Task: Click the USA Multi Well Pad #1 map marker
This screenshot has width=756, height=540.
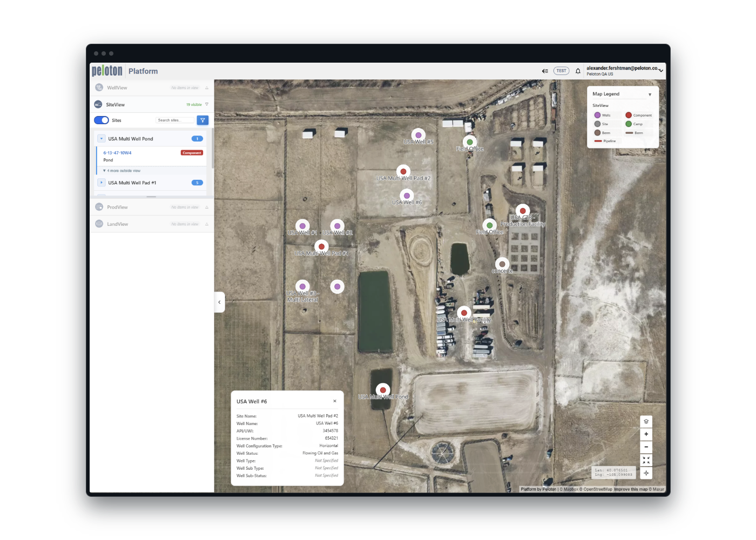Action: tap(321, 247)
